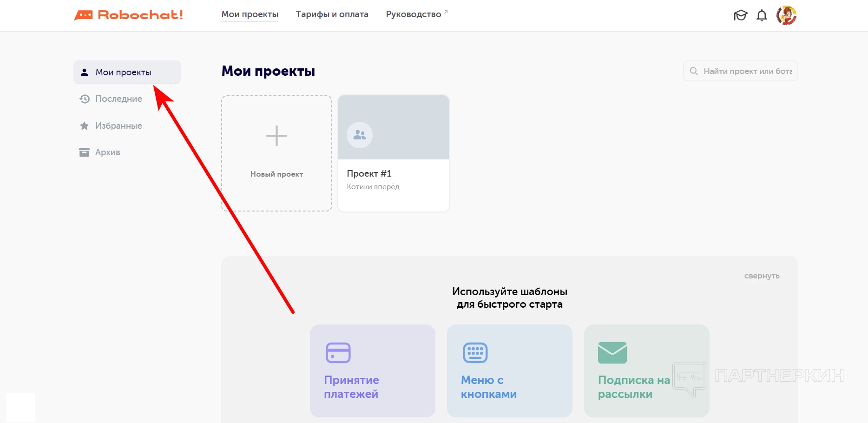Open the notifications bell

[762, 15]
